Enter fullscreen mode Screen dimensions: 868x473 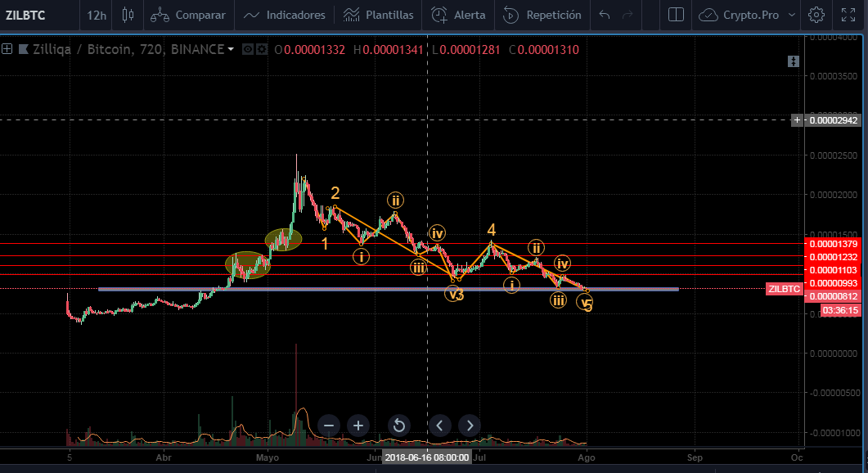coord(848,15)
